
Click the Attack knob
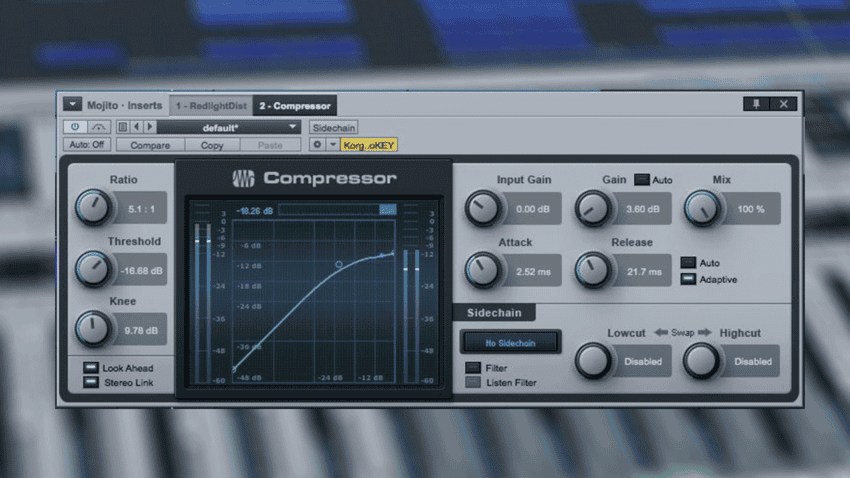point(482,270)
